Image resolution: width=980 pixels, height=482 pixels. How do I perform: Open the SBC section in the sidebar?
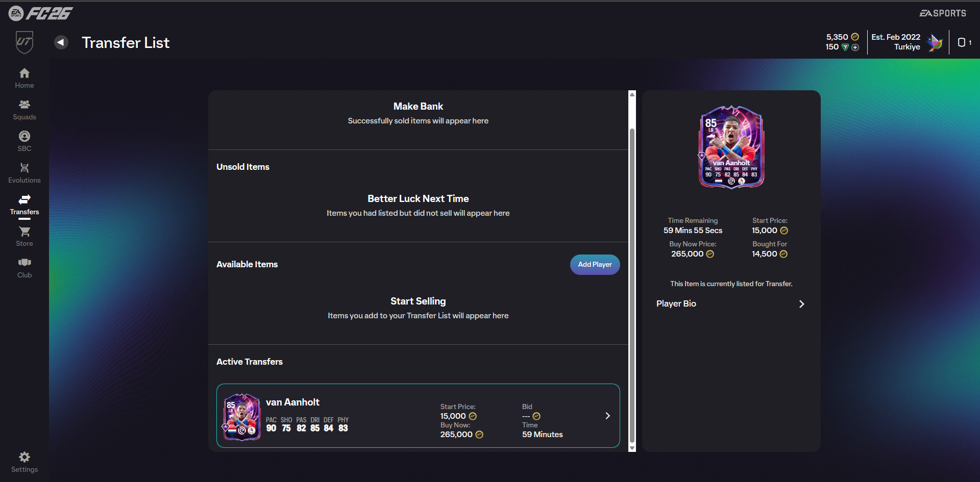(24, 142)
